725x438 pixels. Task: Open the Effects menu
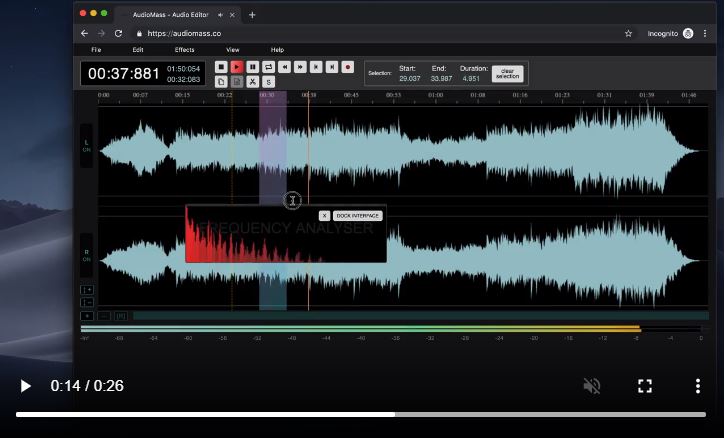point(184,49)
